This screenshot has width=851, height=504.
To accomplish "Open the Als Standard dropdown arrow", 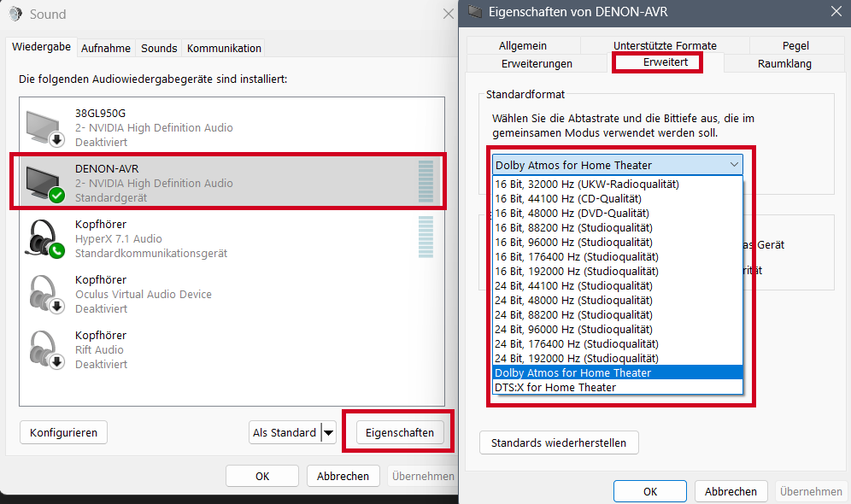I will [x=328, y=433].
